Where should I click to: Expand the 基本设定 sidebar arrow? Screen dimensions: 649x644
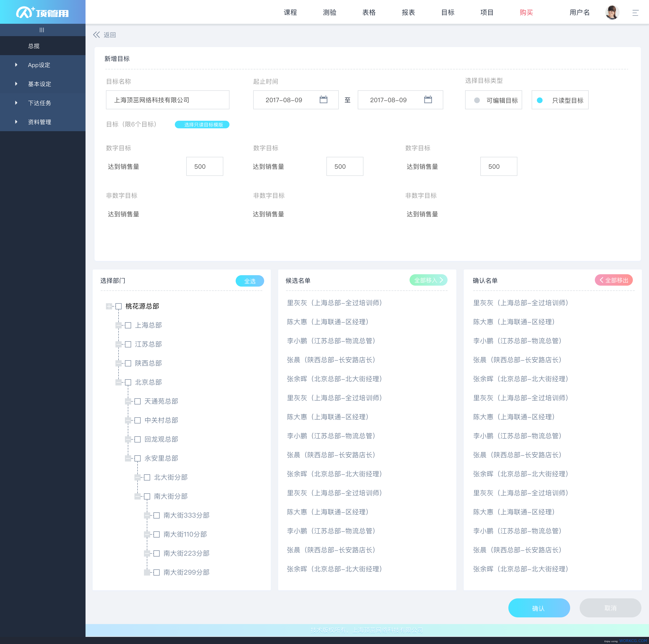16,84
